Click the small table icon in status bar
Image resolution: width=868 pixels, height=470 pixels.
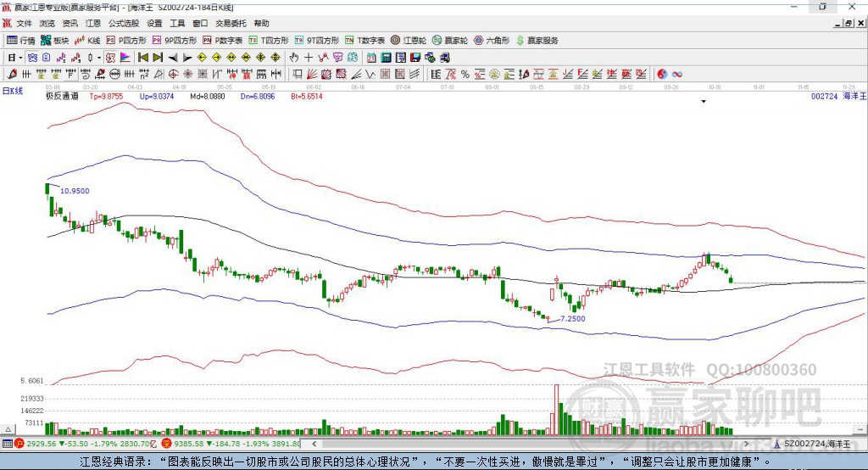[x=7, y=444]
